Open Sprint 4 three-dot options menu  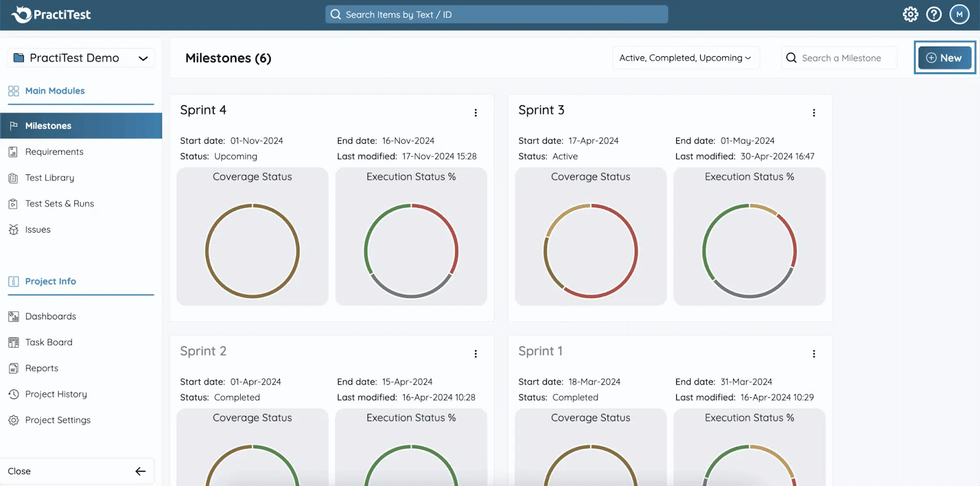coord(475,113)
